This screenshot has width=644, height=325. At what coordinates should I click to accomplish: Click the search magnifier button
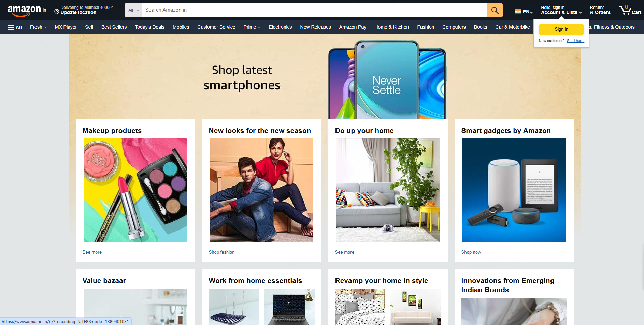click(x=495, y=10)
